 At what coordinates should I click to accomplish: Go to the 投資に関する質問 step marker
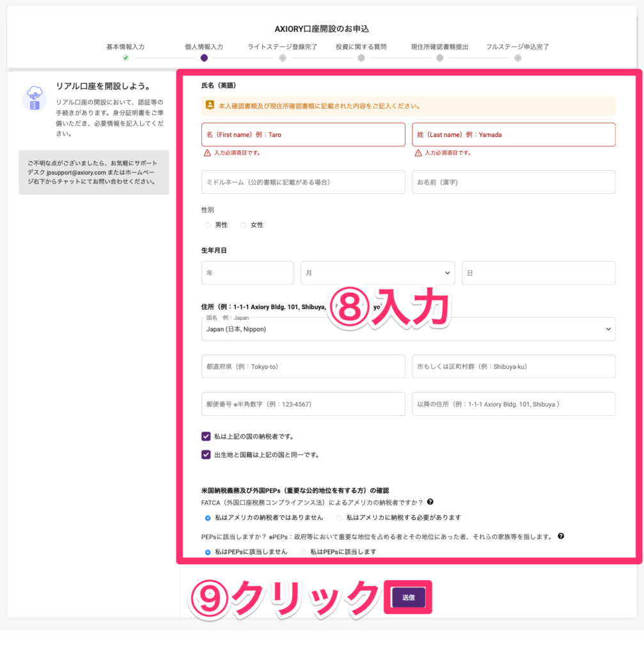[x=361, y=58]
